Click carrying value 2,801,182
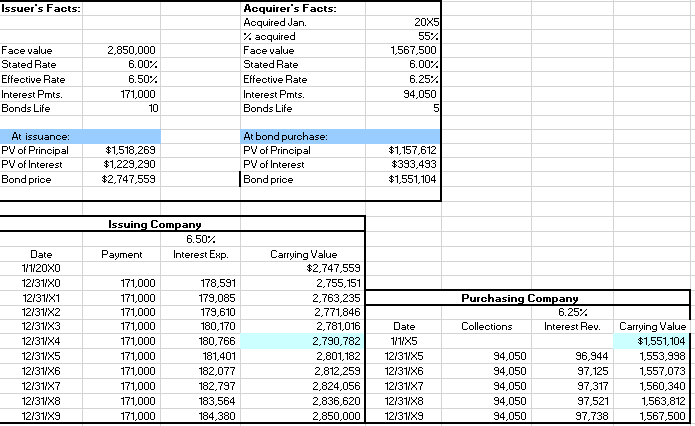Viewport: 695px width, 426px height. (338, 356)
